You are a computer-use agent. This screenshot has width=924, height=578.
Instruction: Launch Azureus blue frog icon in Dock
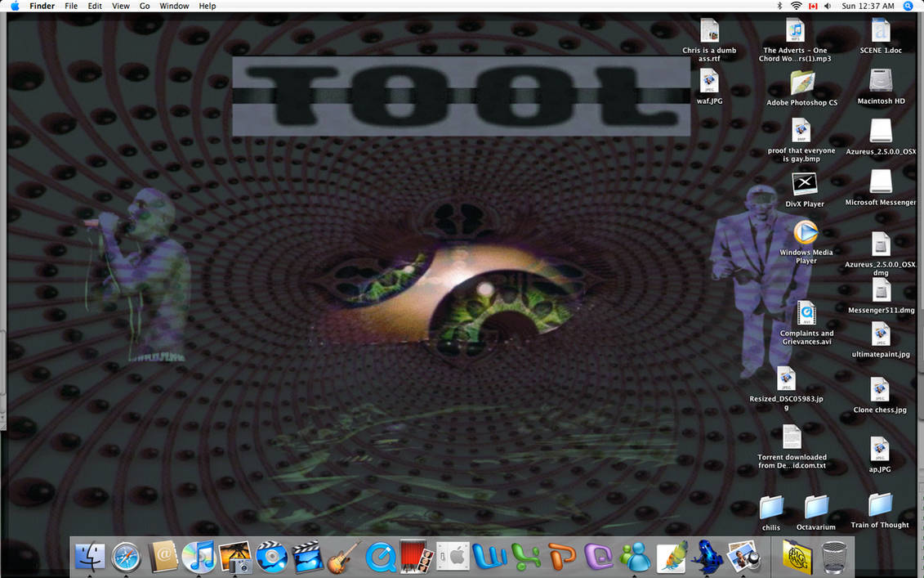(708, 557)
